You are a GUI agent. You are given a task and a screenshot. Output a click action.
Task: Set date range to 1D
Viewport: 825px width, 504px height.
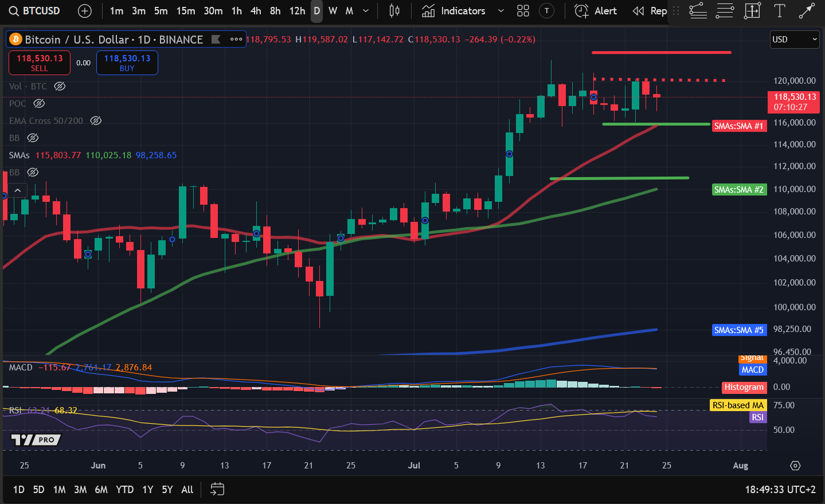pos(19,489)
